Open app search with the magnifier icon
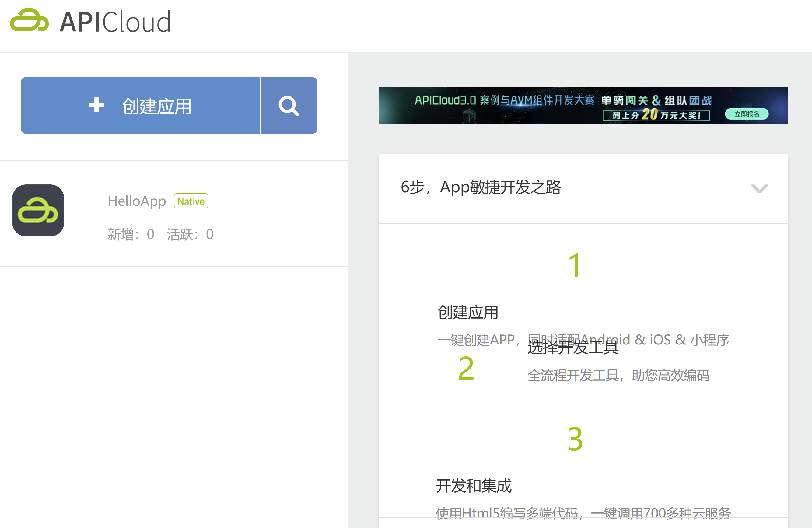 pos(289,106)
